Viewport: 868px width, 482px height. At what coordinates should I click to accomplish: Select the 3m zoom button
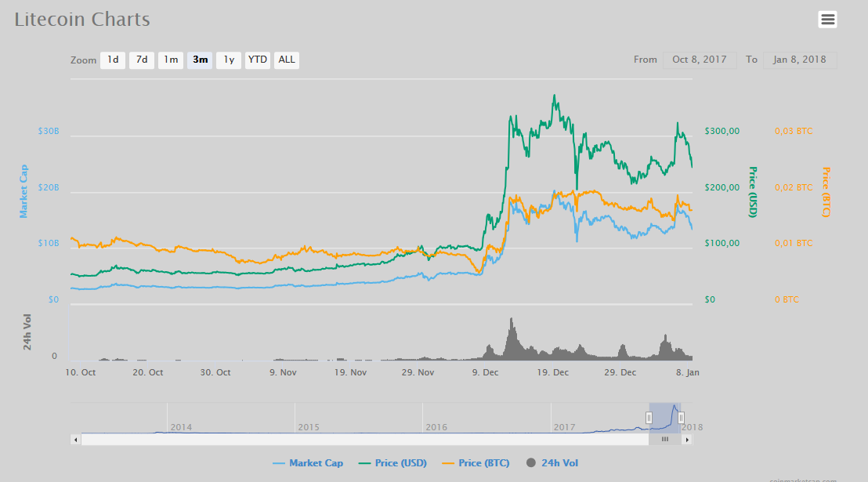tap(200, 60)
